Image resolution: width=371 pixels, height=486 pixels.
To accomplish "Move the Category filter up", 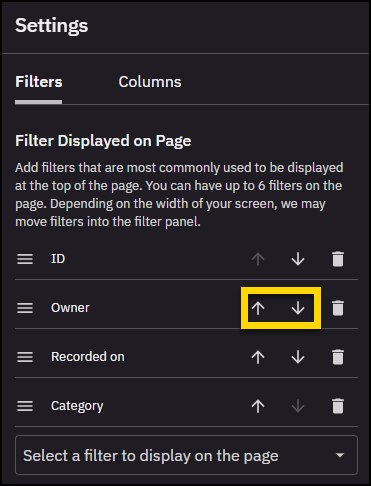I will [x=258, y=406].
